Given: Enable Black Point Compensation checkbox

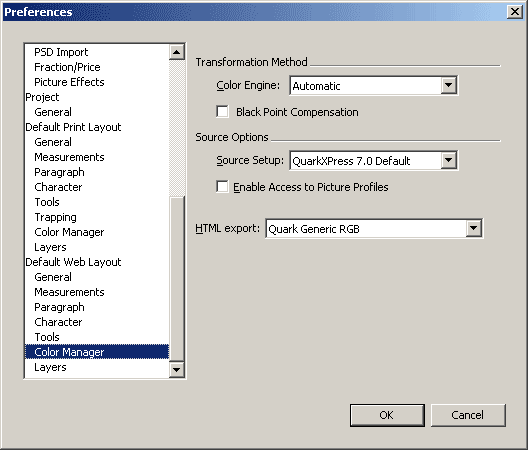Looking at the screenshot, I should (x=222, y=111).
